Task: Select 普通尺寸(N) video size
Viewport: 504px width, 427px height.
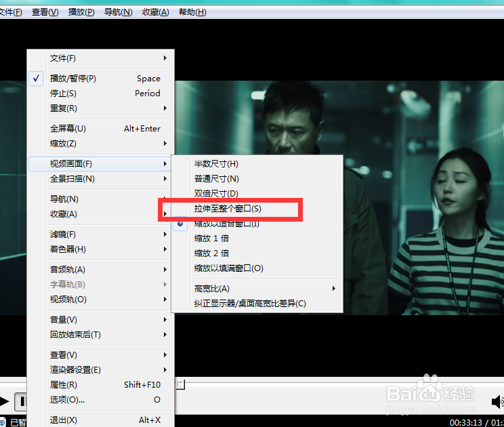Action: click(257, 179)
